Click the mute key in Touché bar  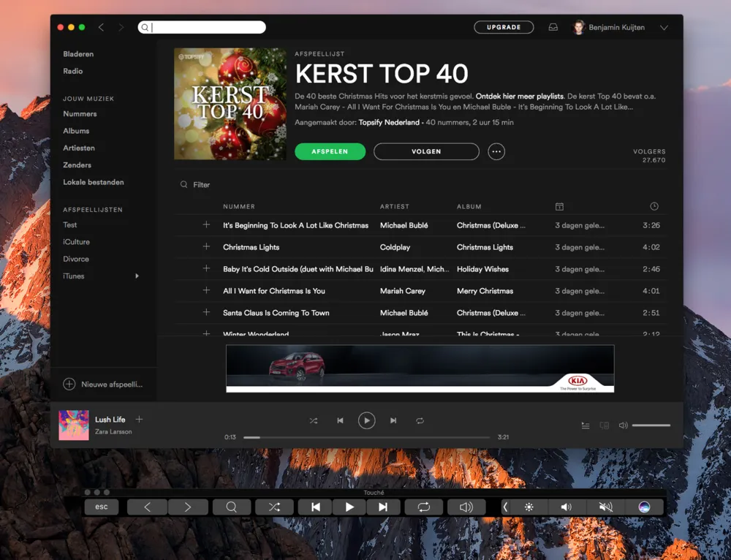605,507
